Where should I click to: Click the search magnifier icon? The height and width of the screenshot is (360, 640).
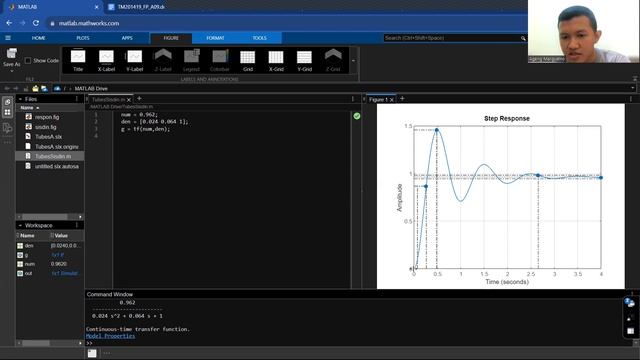click(x=523, y=38)
